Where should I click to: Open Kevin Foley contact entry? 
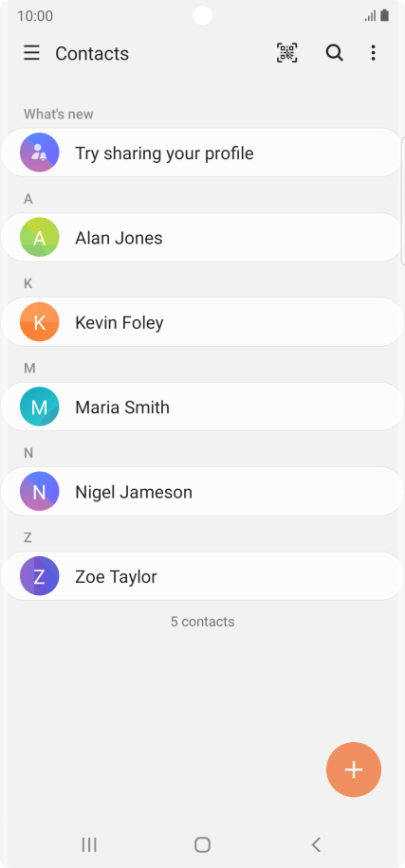point(202,322)
